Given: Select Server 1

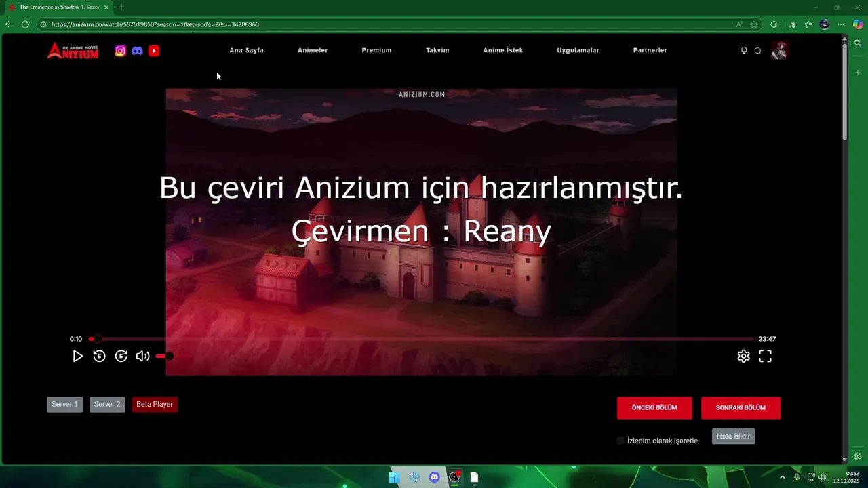Looking at the screenshot, I should click(64, 405).
